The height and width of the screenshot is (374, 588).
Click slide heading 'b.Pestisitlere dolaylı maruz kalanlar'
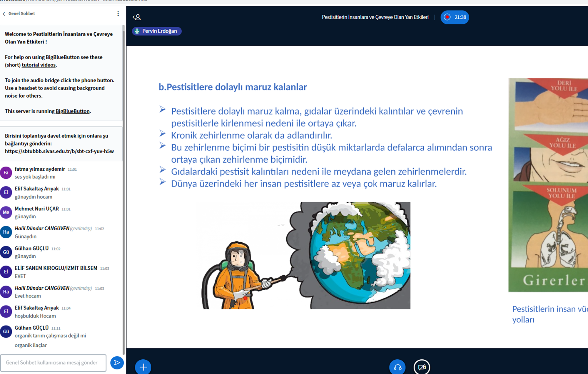click(233, 87)
